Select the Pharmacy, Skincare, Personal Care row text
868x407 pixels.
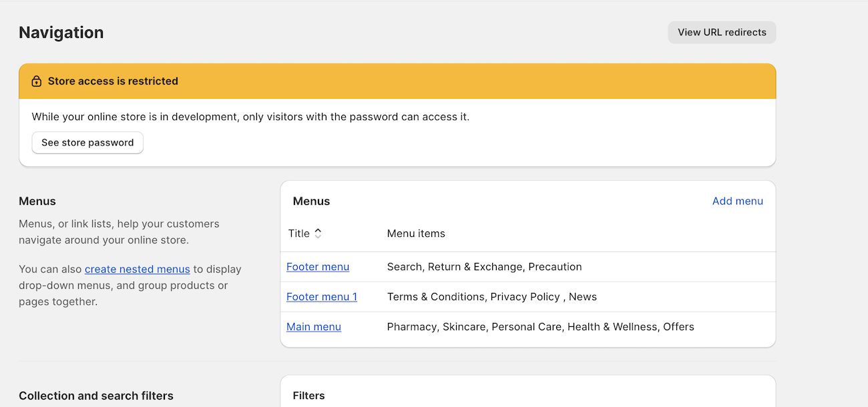tap(541, 327)
